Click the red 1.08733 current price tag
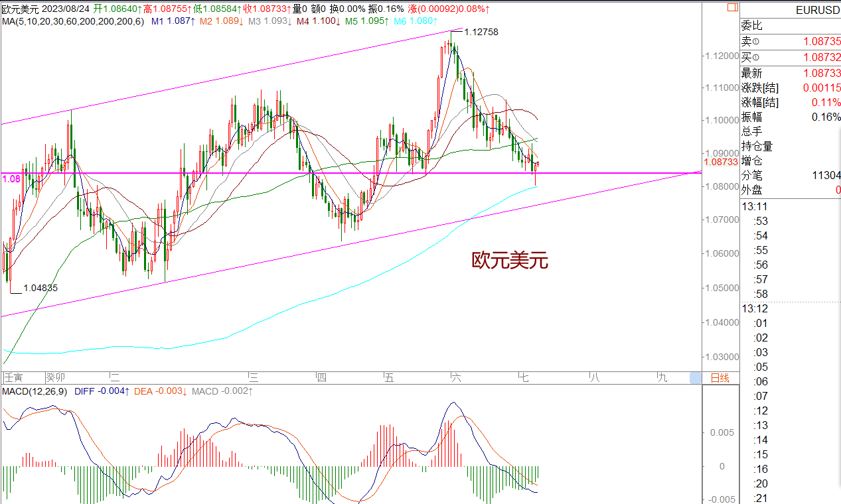 721,162
